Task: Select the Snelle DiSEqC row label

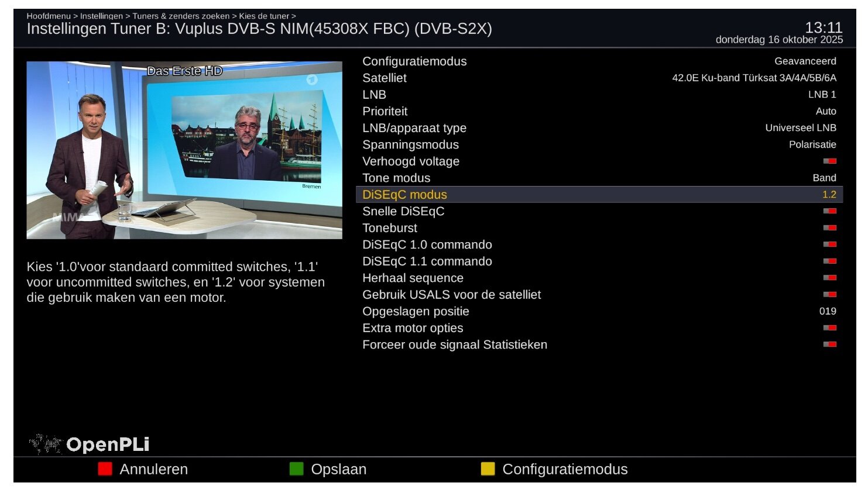Action: pos(403,211)
